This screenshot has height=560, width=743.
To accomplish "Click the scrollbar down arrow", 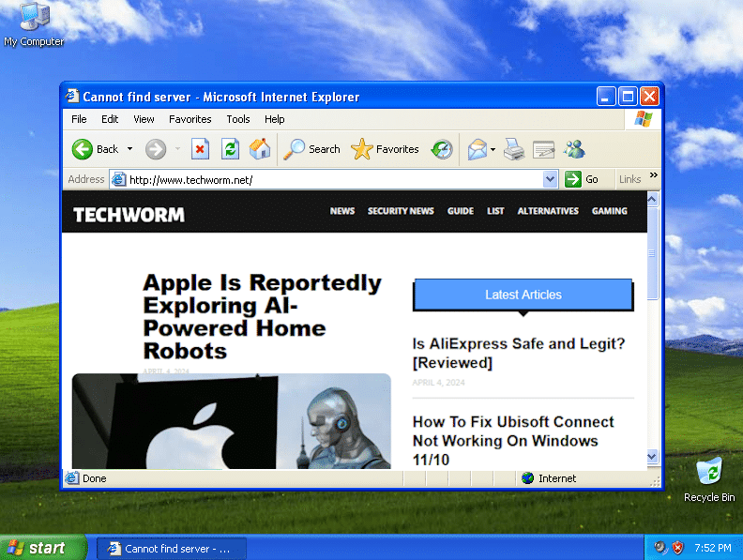I will (x=652, y=456).
